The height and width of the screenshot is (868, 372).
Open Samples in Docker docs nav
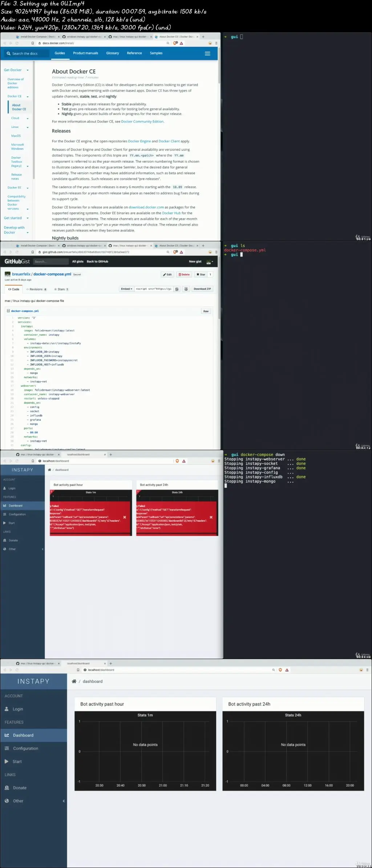156,53
